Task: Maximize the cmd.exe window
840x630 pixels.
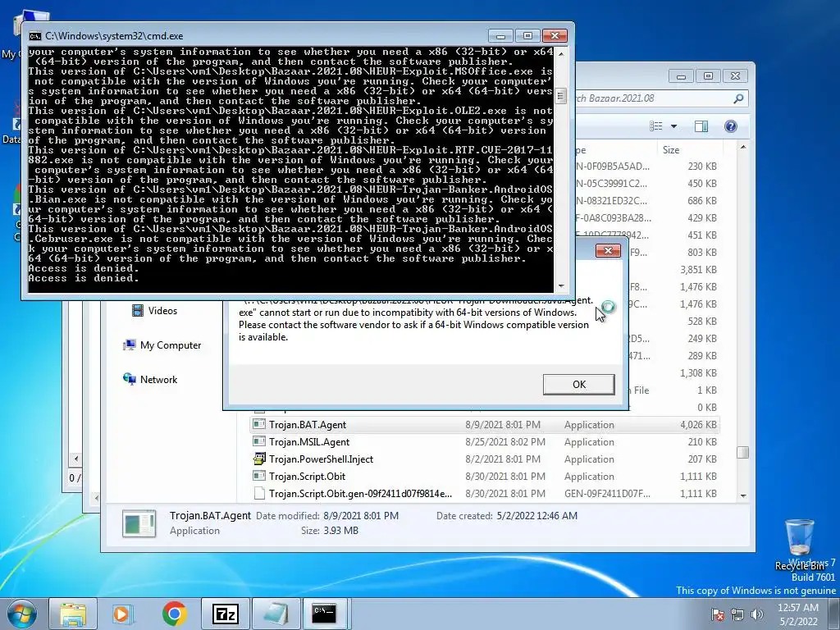Action: click(x=527, y=36)
